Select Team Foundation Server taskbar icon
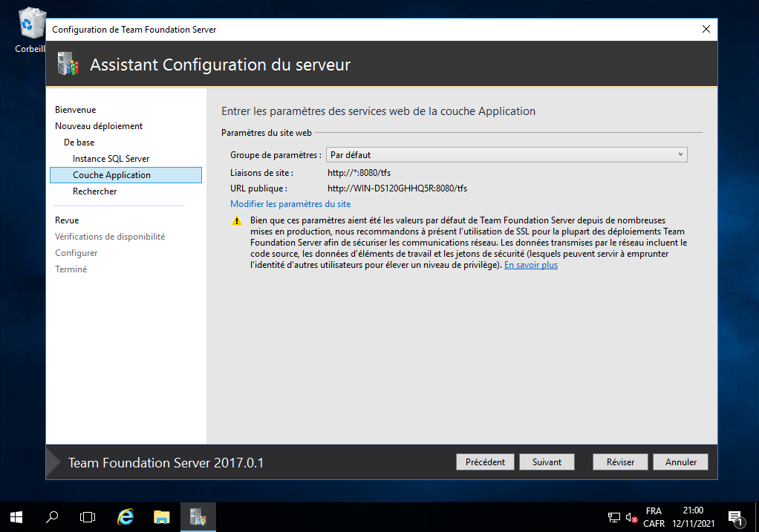Image resolution: width=759 pixels, height=532 pixels. (198, 516)
